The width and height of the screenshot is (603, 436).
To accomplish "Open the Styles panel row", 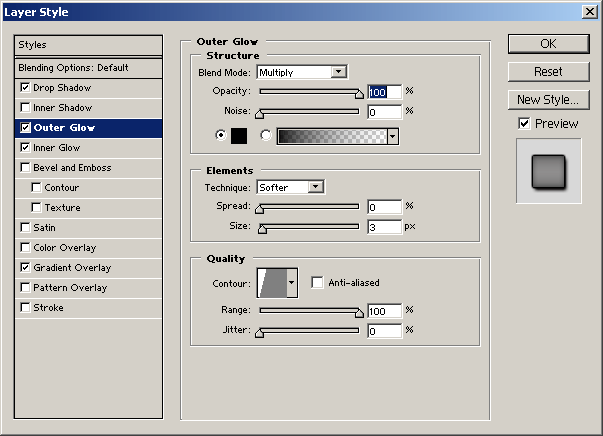I will pyautogui.click(x=88, y=45).
